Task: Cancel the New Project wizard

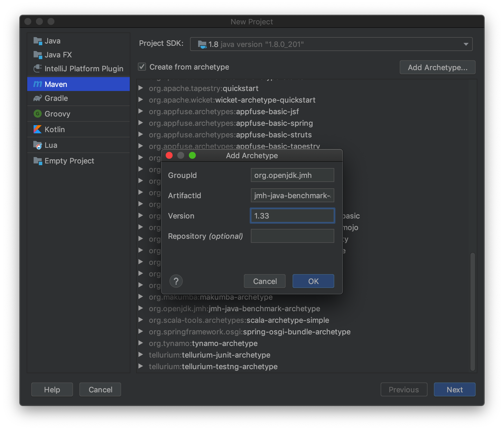Action: point(100,389)
